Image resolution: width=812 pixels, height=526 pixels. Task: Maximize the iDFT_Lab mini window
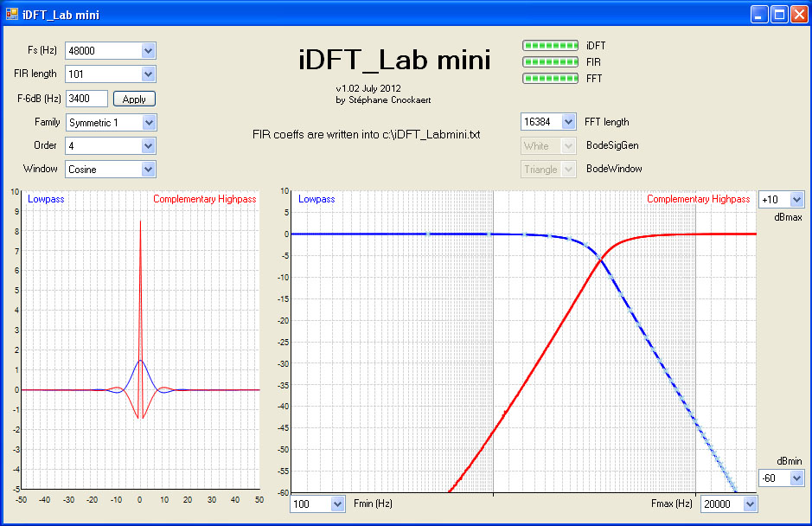(779, 15)
